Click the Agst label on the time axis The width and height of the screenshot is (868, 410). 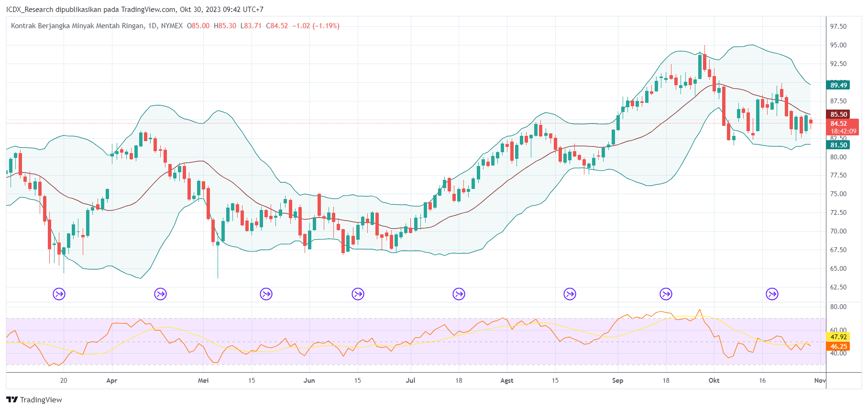pyautogui.click(x=507, y=380)
